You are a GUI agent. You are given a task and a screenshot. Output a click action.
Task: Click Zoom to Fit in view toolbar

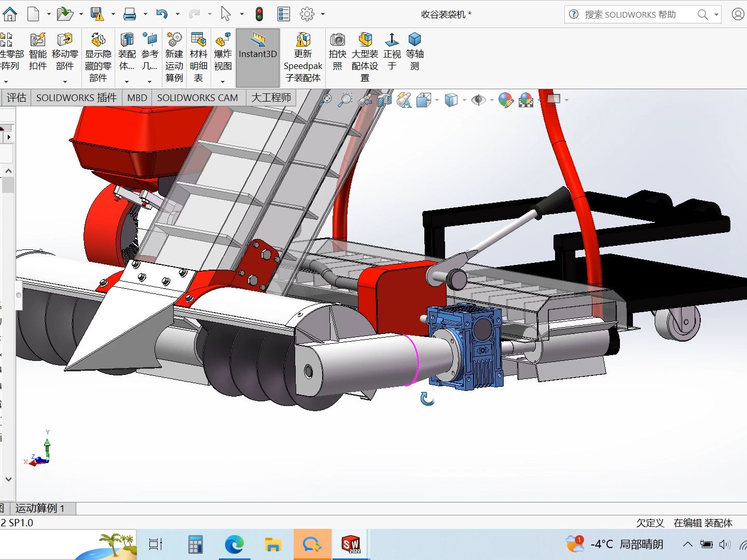coord(326,99)
